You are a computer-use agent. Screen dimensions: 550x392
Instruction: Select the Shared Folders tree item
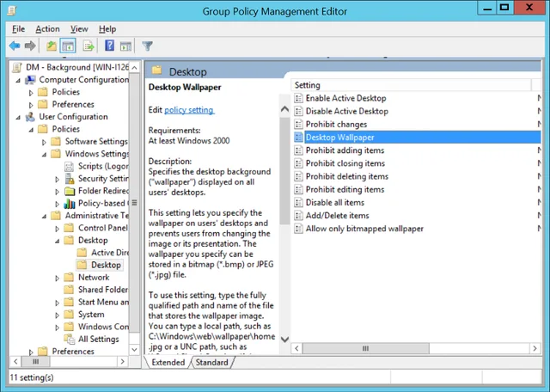(x=103, y=290)
